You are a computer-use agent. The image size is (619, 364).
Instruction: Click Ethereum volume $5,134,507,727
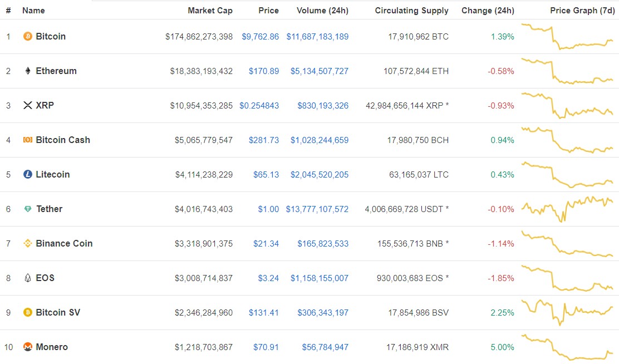click(320, 71)
